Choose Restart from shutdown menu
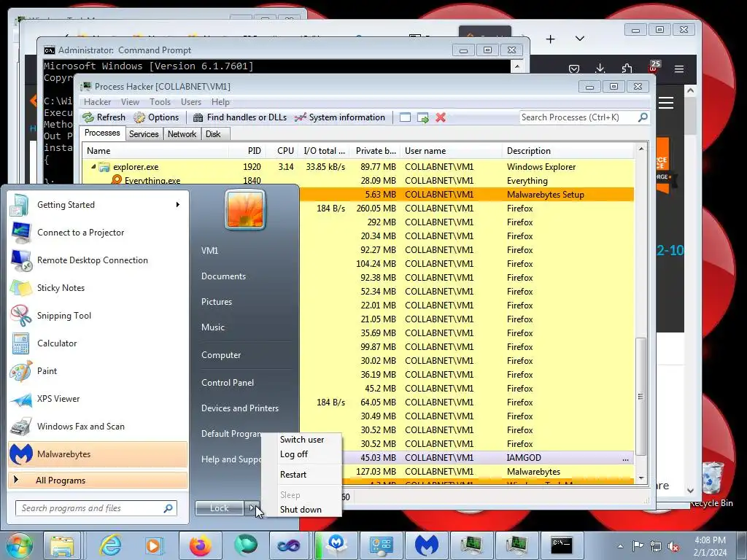Screen dimensions: 747x560 pyautogui.click(x=293, y=475)
